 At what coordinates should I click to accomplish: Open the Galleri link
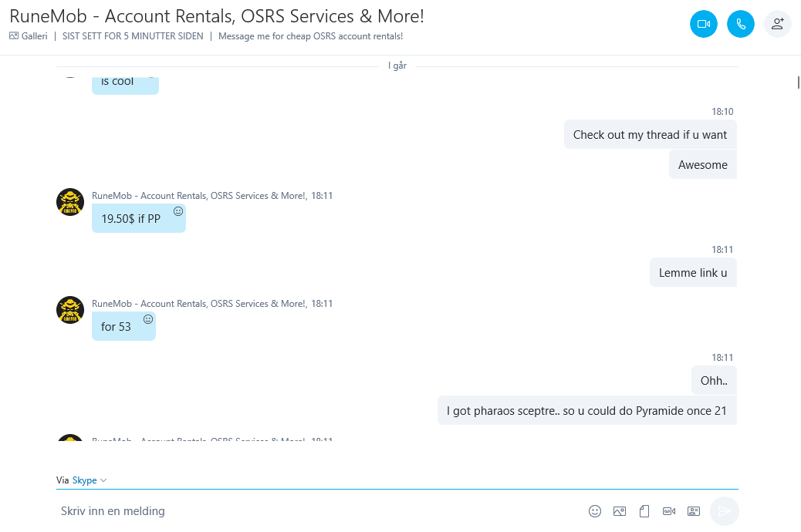(x=29, y=36)
